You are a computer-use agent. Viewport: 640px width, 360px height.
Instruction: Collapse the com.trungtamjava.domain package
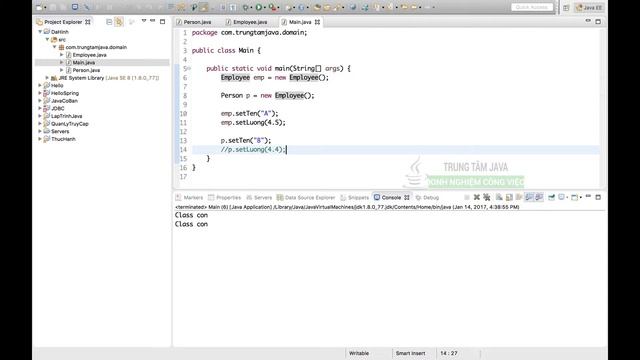pos(55,47)
